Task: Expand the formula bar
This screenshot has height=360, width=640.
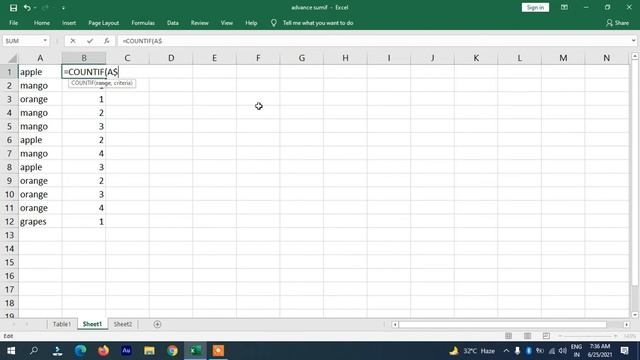Action: tap(633, 40)
